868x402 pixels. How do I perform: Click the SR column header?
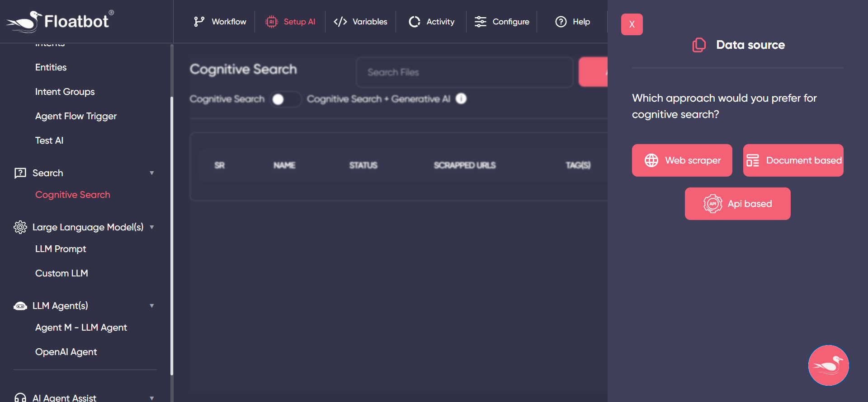click(x=219, y=165)
